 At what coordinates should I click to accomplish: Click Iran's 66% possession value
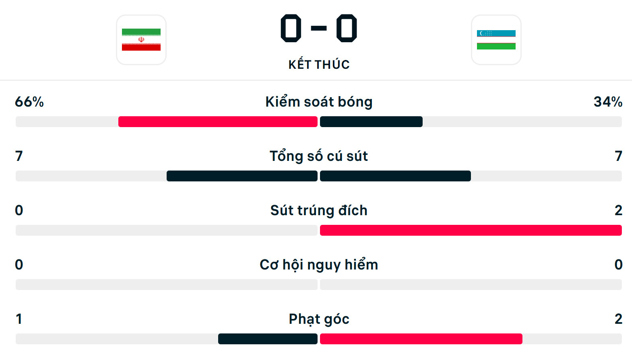tap(29, 102)
